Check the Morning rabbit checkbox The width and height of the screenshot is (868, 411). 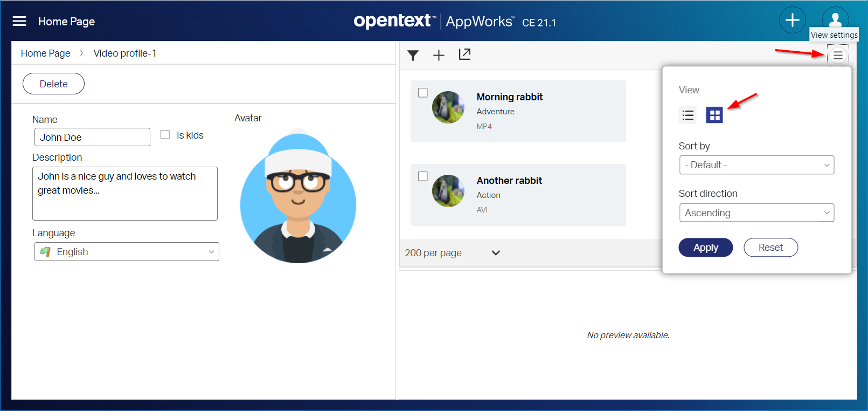(x=423, y=93)
